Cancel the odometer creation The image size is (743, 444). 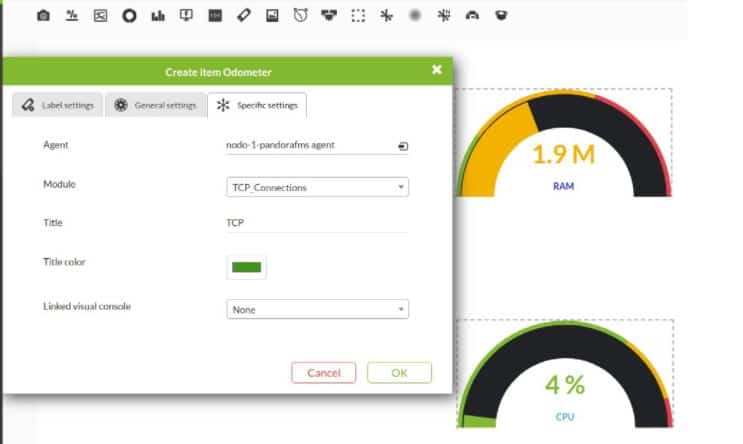coord(324,373)
